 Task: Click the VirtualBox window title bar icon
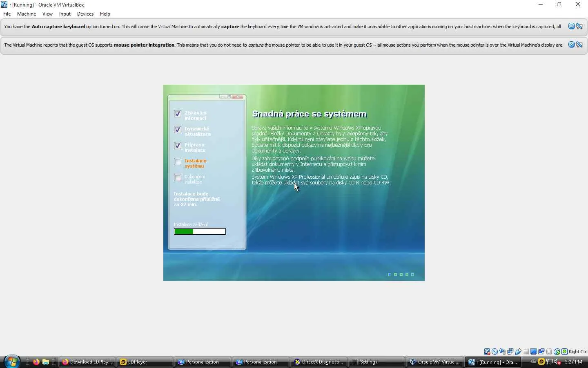(4, 4)
